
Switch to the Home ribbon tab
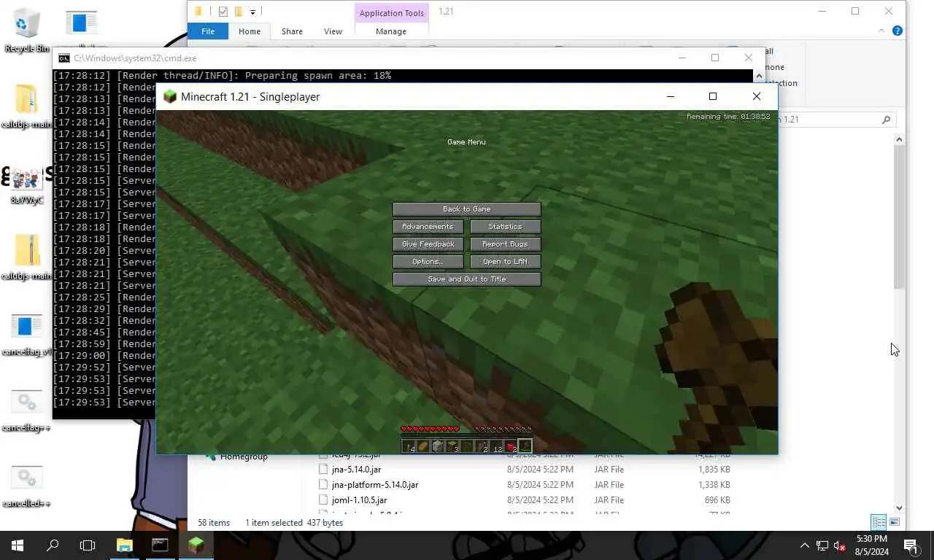(250, 31)
